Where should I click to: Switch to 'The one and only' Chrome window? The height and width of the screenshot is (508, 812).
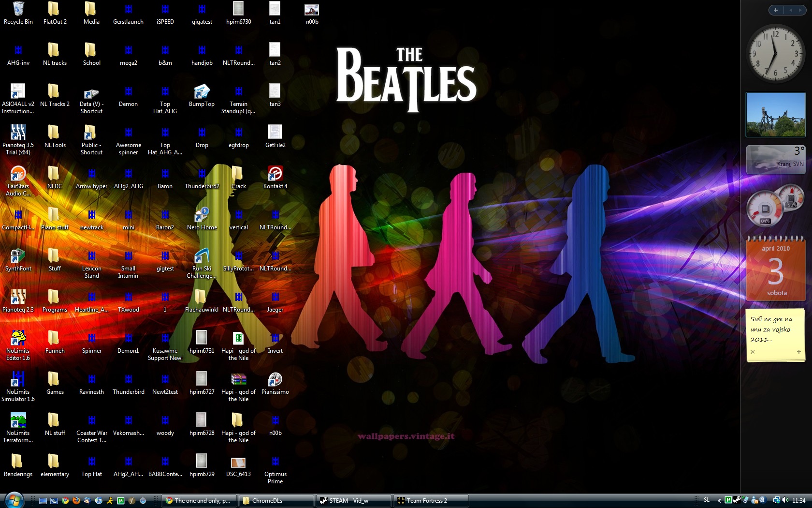(199, 501)
